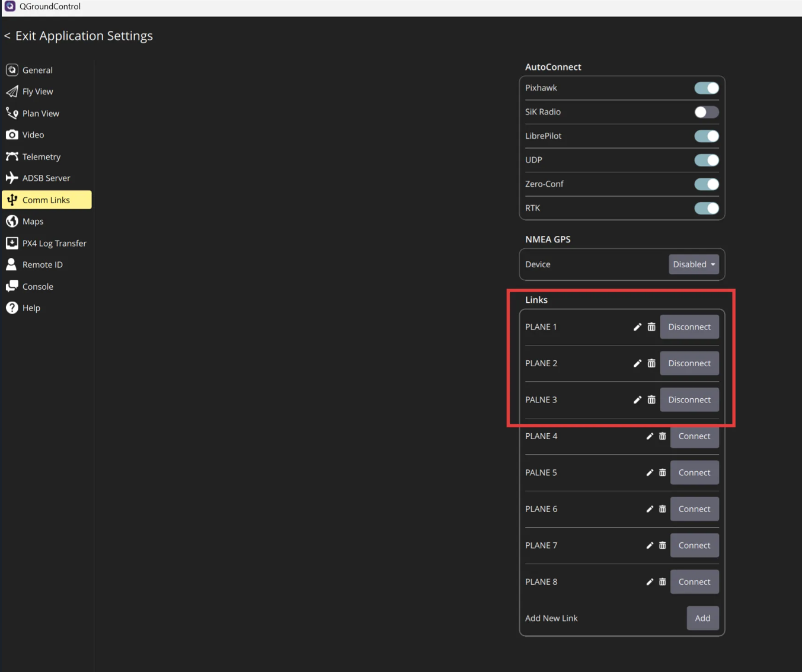Click Add button for new link

tap(703, 618)
